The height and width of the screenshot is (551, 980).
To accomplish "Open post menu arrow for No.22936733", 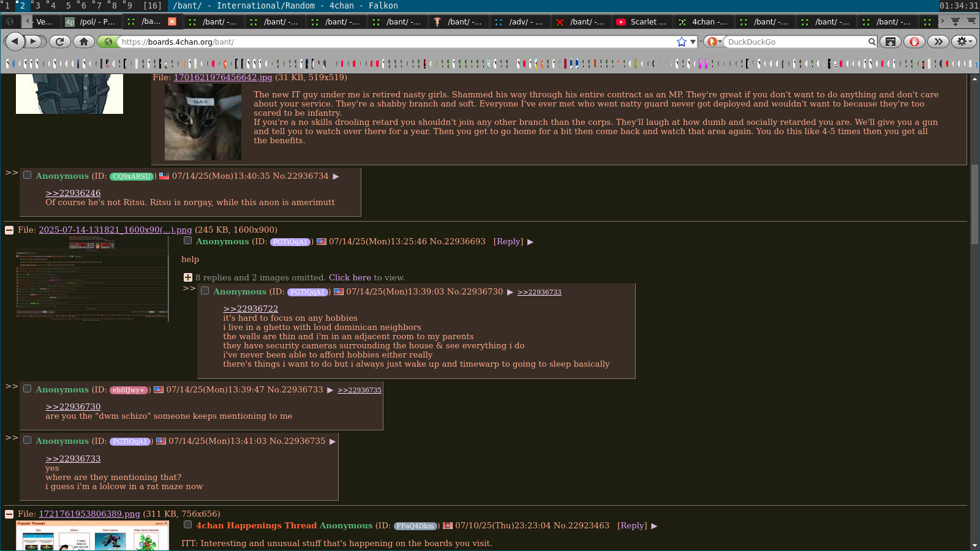I will pos(330,390).
